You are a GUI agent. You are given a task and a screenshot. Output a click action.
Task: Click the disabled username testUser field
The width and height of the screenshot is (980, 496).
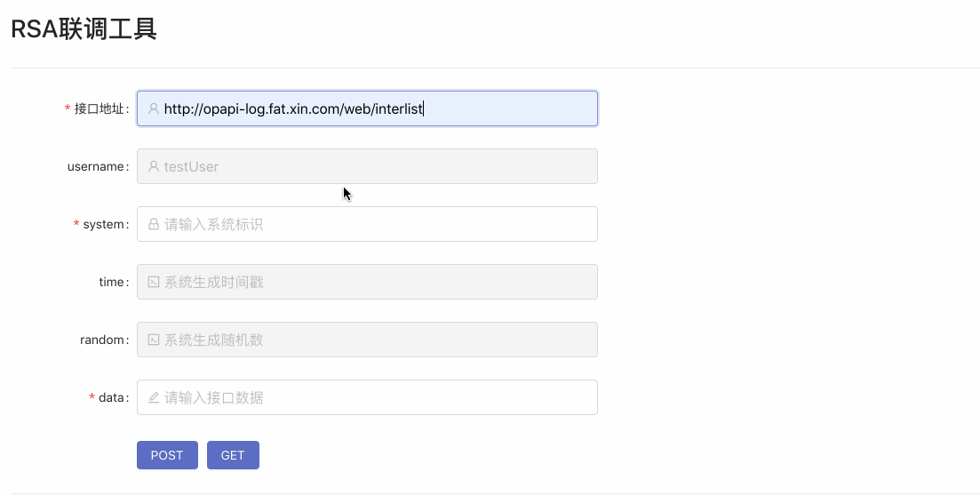[x=373, y=166]
